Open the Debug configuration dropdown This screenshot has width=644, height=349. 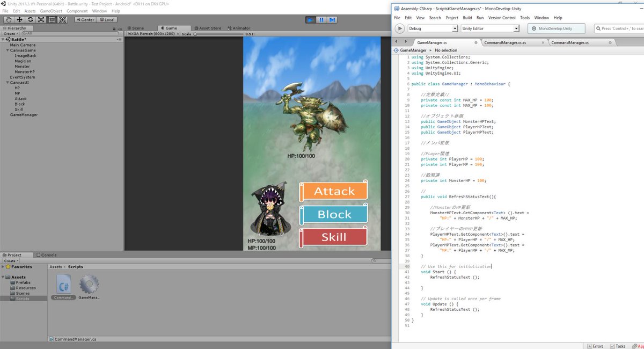coord(433,28)
